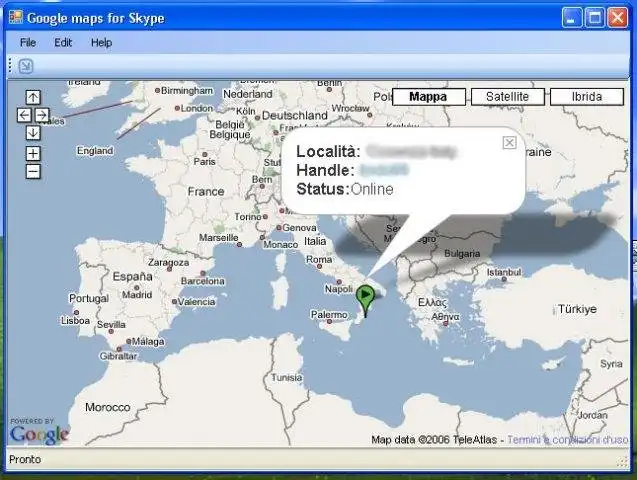Click the Istanbul label on map

click(504, 272)
